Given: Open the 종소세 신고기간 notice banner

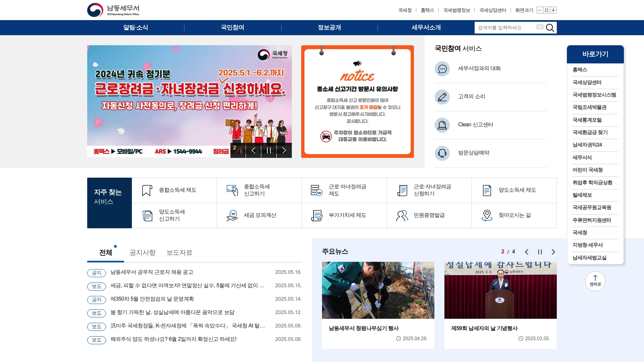Looking at the screenshot, I should [358, 102].
